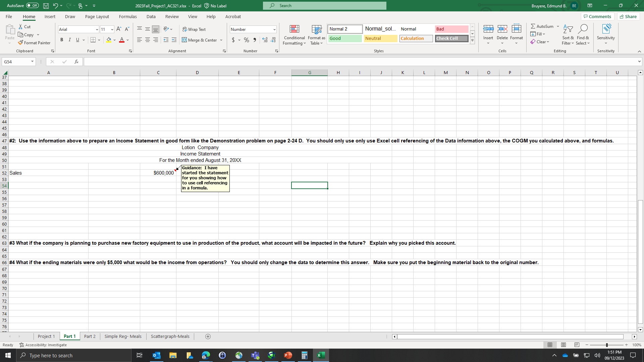This screenshot has height=362, width=644.
Task: Open the font name dropdown
Action: (97, 29)
